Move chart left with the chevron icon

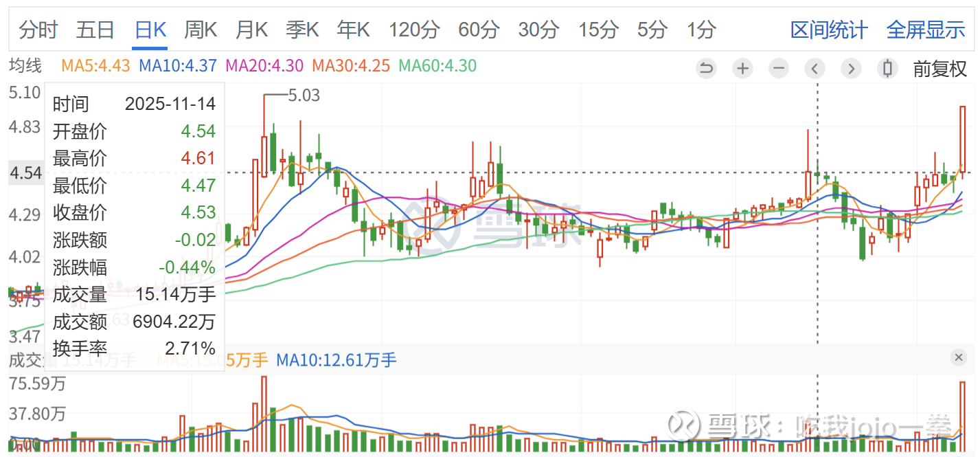click(815, 68)
